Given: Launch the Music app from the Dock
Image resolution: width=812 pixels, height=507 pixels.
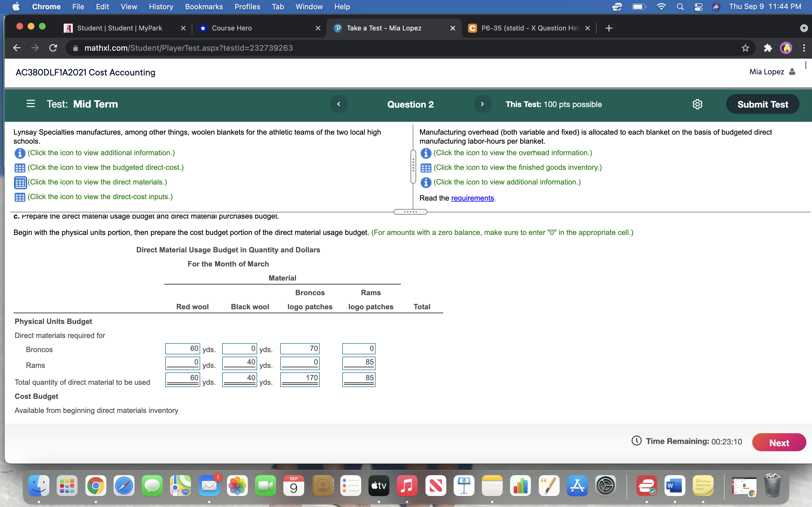Looking at the screenshot, I should click(407, 485).
